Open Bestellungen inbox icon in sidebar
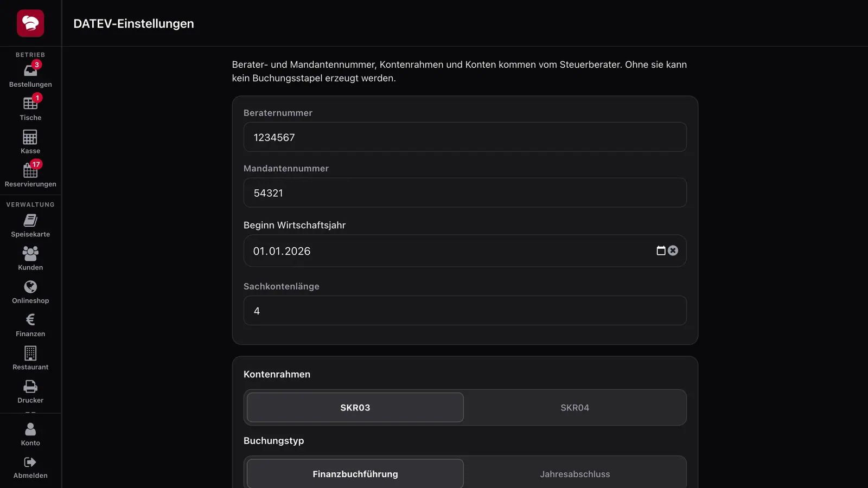Viewport: 868px width, 488px height. pos(30,70)
